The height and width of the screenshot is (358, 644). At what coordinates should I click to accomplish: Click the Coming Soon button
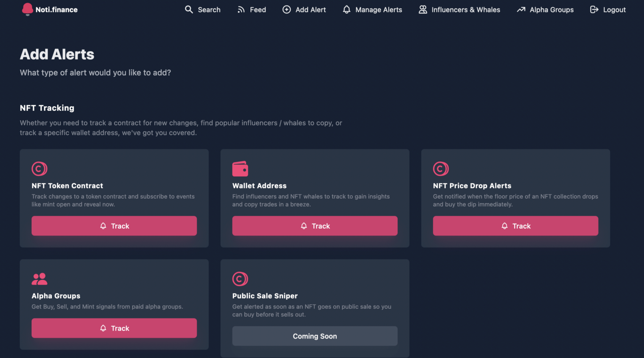click(315, 336)
